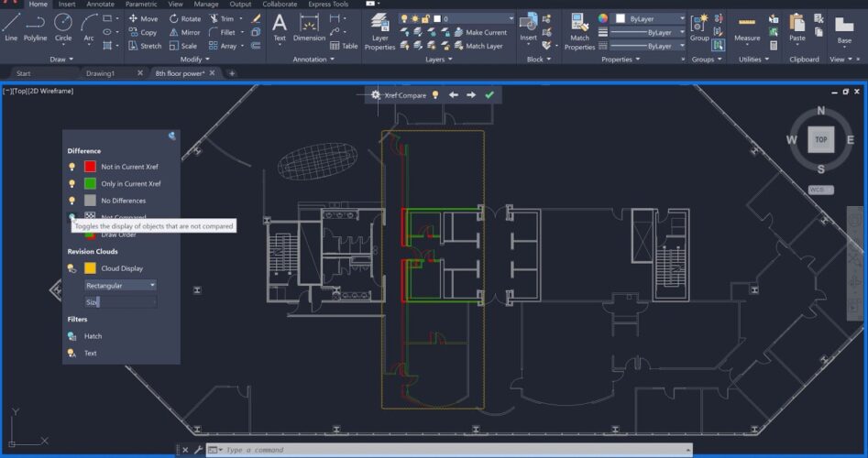Close the 8th floor power tab
Image resolution: width=868 pixels, height=458 pixels.
(212, 73)
